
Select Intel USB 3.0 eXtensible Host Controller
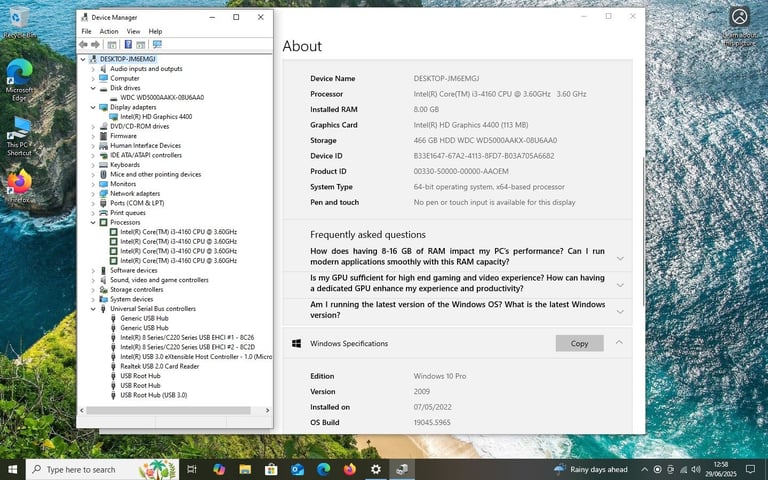click(x=196, y=357)
